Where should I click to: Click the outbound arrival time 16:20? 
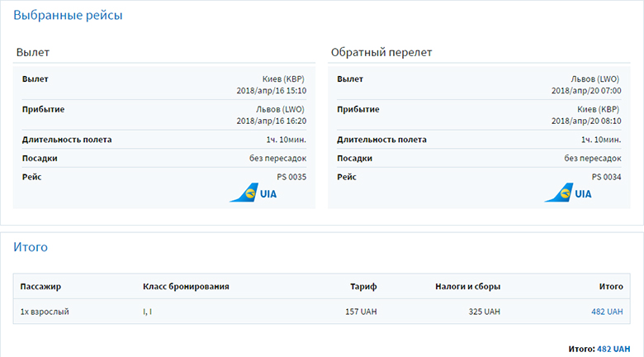pyautogui.click(x=295, y=121)
